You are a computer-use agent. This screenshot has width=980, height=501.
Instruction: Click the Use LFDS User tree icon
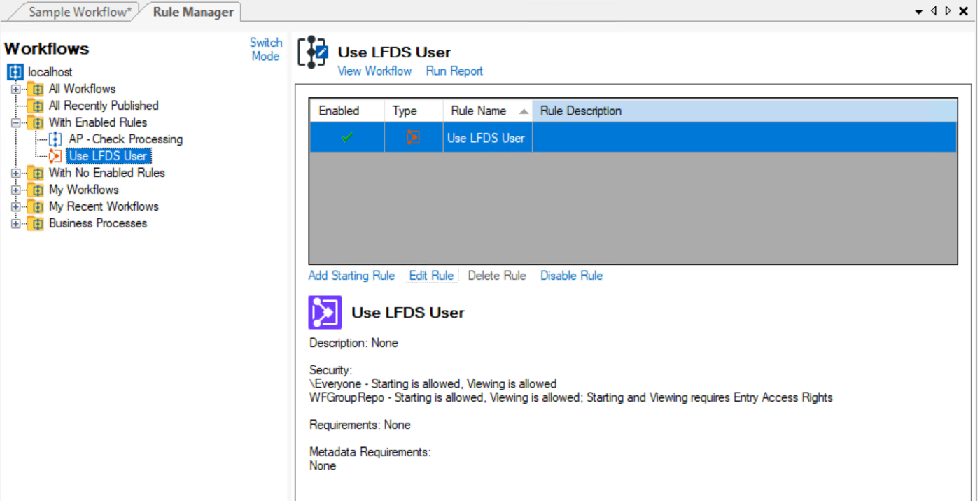tap(55, 156)
